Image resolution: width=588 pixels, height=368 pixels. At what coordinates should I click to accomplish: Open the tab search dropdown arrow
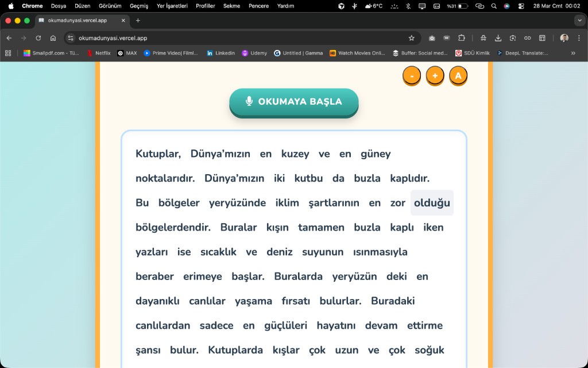578,20
